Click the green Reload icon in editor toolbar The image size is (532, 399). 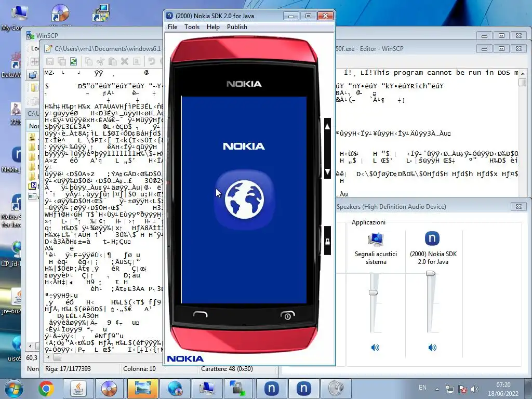[x=73, y=61]
